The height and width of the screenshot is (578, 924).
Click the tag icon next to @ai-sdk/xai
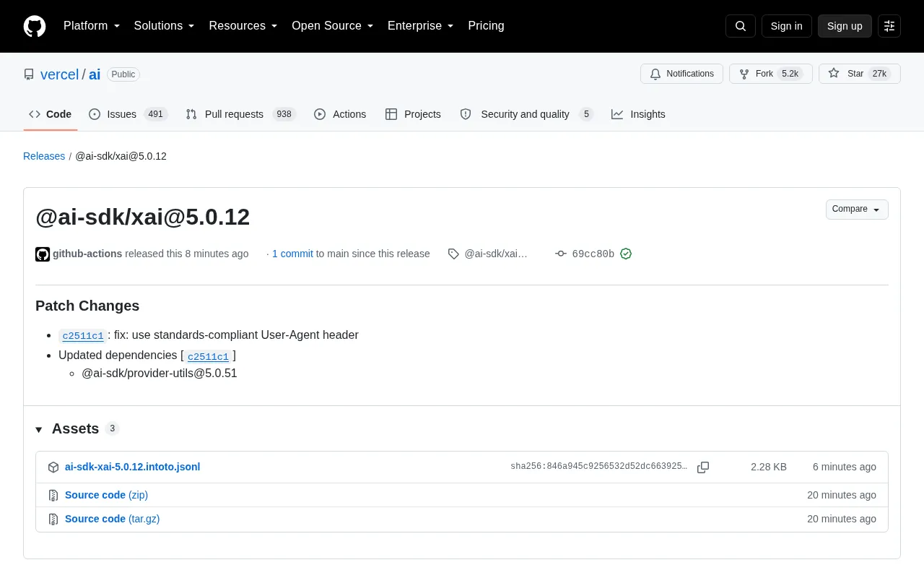(x=453, y=254)
